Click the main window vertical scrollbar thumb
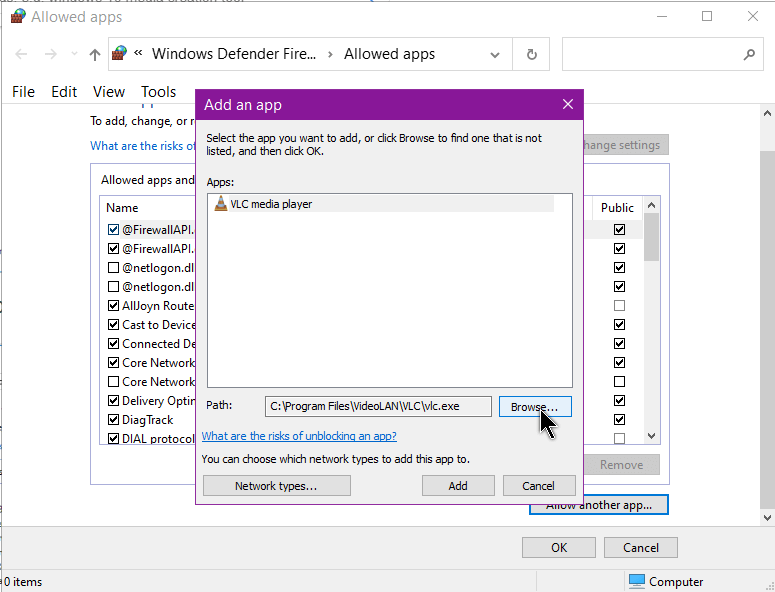Image resolution: width=775 pixels, height=592 pixels. (767, 330)
